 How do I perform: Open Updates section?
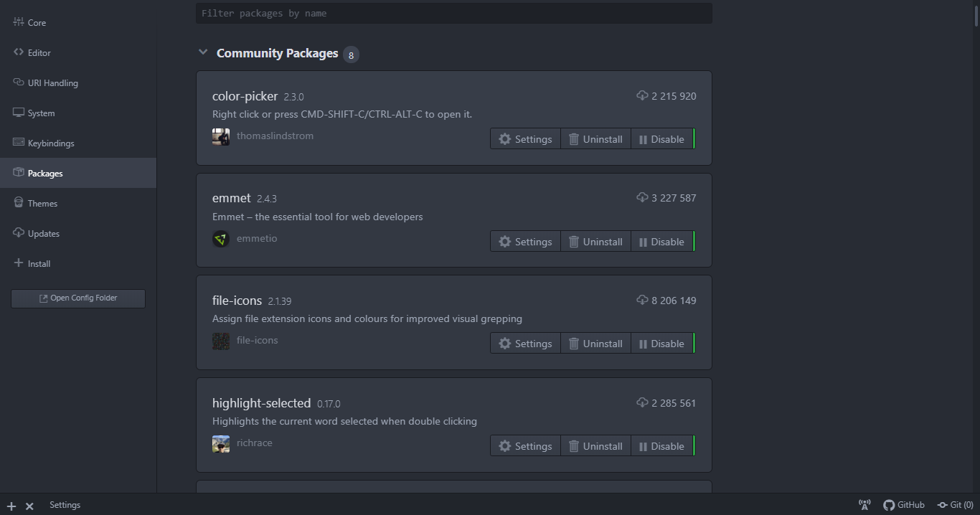77,233
